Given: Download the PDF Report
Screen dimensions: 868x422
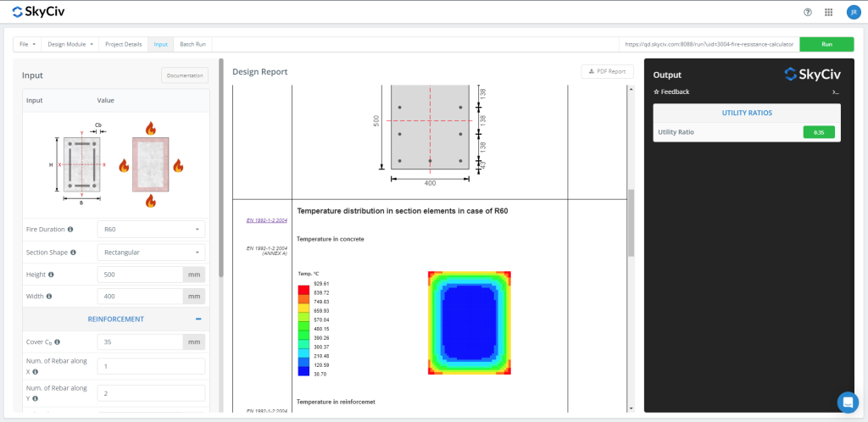Looking at the screenshot, I should point(606,72).
